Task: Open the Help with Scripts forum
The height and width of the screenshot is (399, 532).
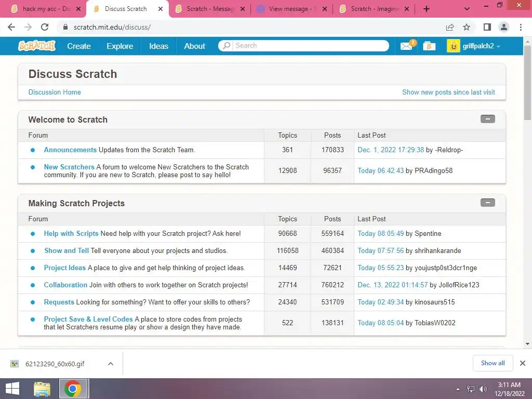Action: [x=71, y=233]
